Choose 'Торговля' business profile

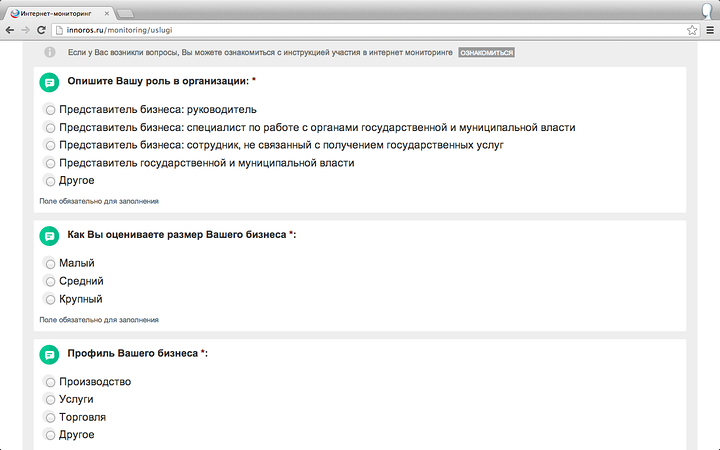click(x=50, y=417)
